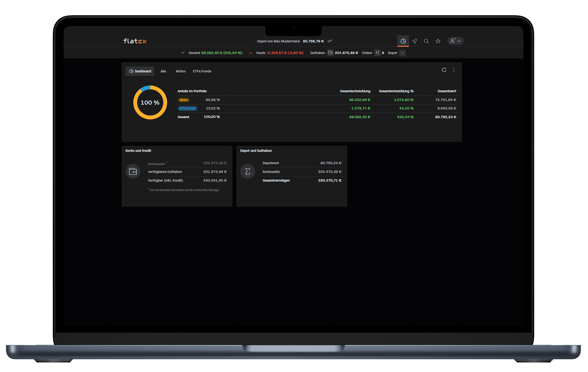
Task: Click the Guthaben wallet icon
Action: (x=330, y=53)
